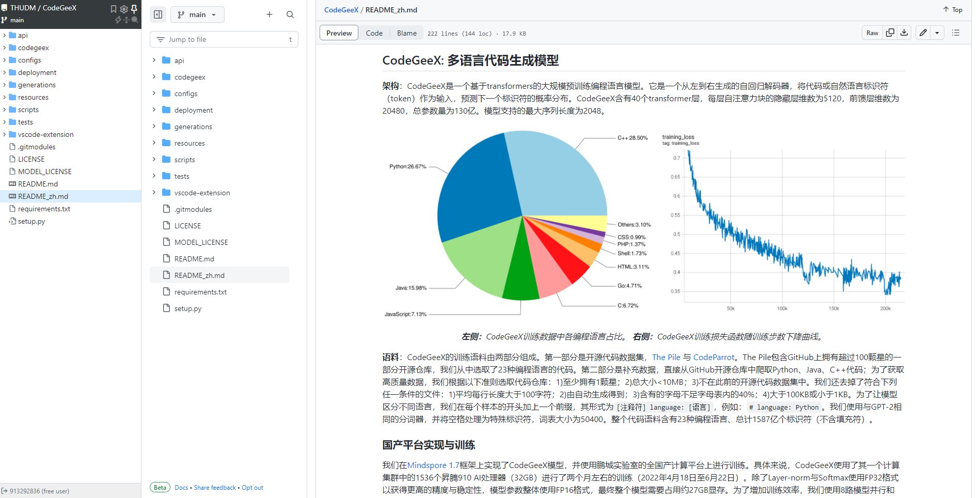The image size is (980, 498).
Task: Expand configs folder chevron in GitHub tree
Action: click(x=154, y=93)
